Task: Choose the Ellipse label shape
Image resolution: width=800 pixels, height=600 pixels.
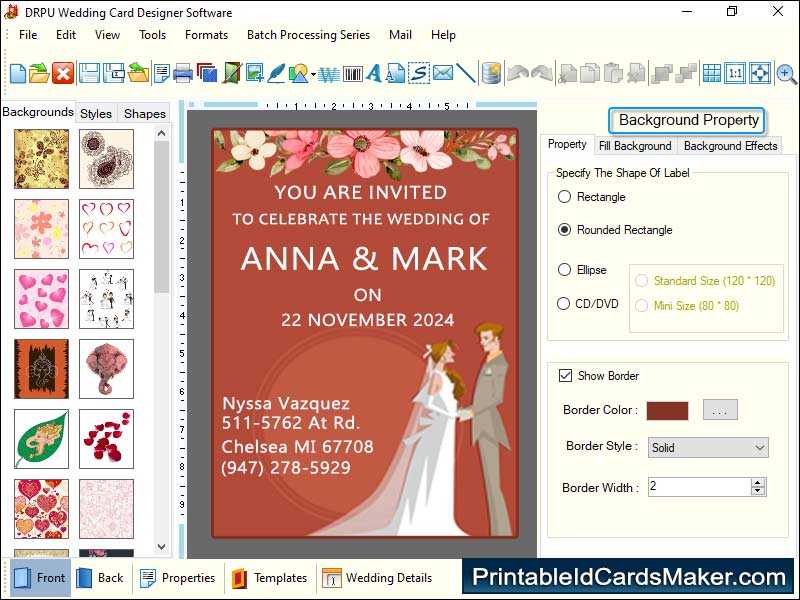Action: 565,270
